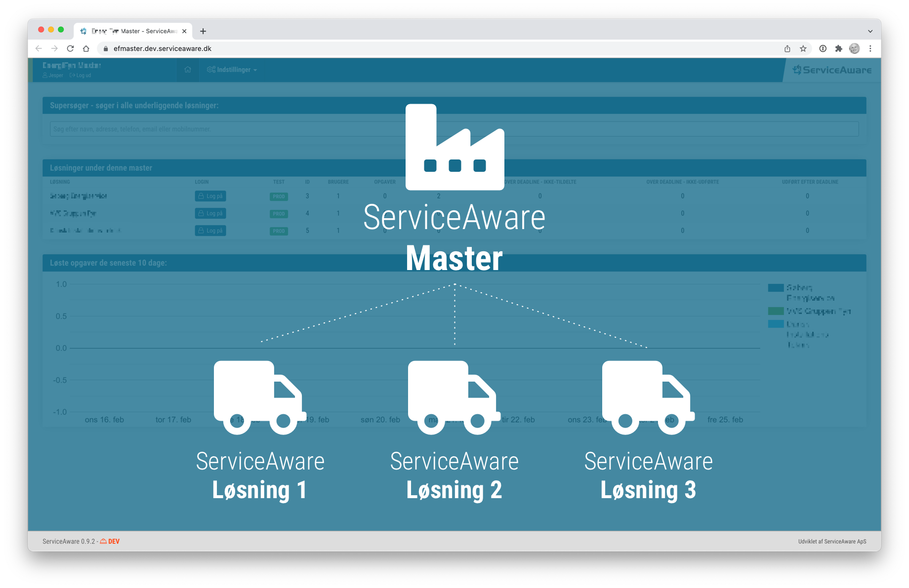Toggle the light blue chart legend swatch
Viewport: 909px width, 588px height.
click(776, 324)
